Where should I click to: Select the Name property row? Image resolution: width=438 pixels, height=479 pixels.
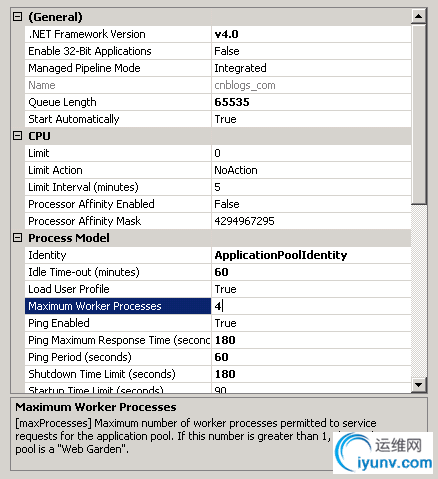point(118,85)
